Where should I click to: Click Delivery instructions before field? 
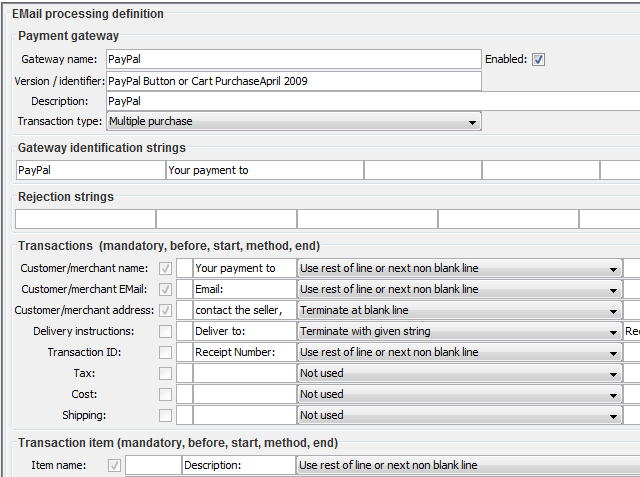click(x=184, y=331)
